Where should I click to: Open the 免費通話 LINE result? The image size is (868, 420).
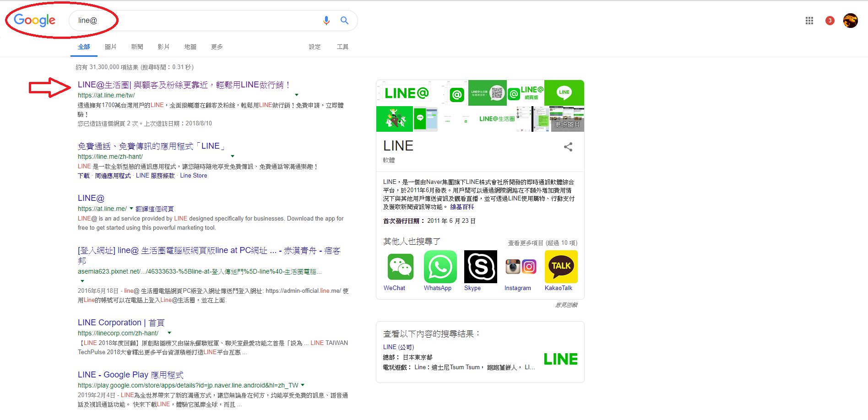coord(152,146)
